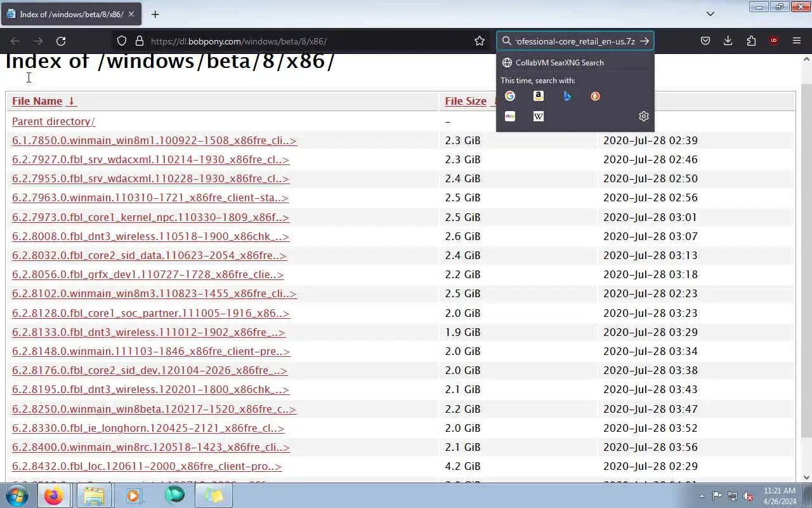
Task: Go back one page
Action: coord(15,41)
